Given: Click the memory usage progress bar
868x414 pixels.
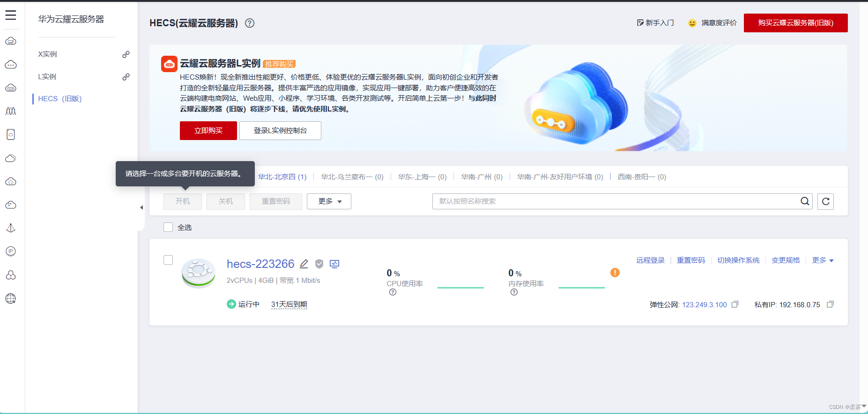Looking at the screenshot, I should pos(582,288).
